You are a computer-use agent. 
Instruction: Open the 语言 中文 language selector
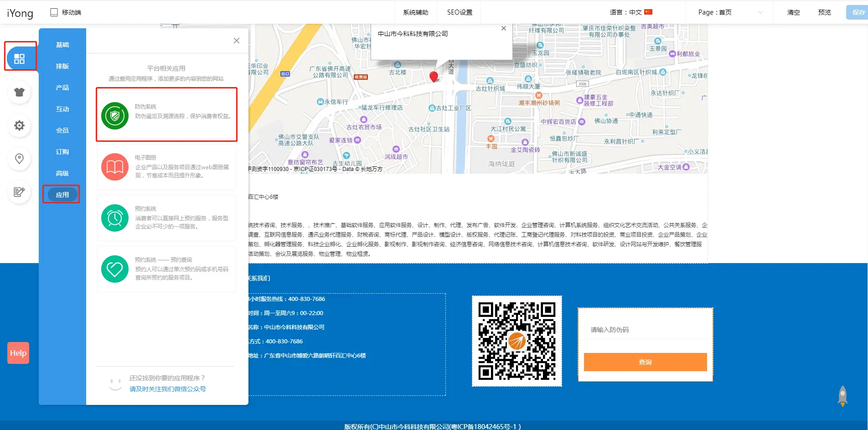(x=631, y=12)
